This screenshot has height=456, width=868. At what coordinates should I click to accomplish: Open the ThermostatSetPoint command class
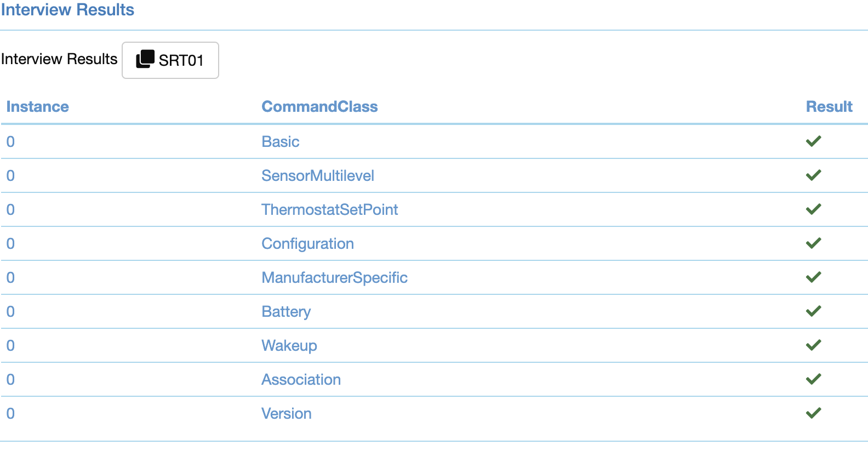[330, 209]
